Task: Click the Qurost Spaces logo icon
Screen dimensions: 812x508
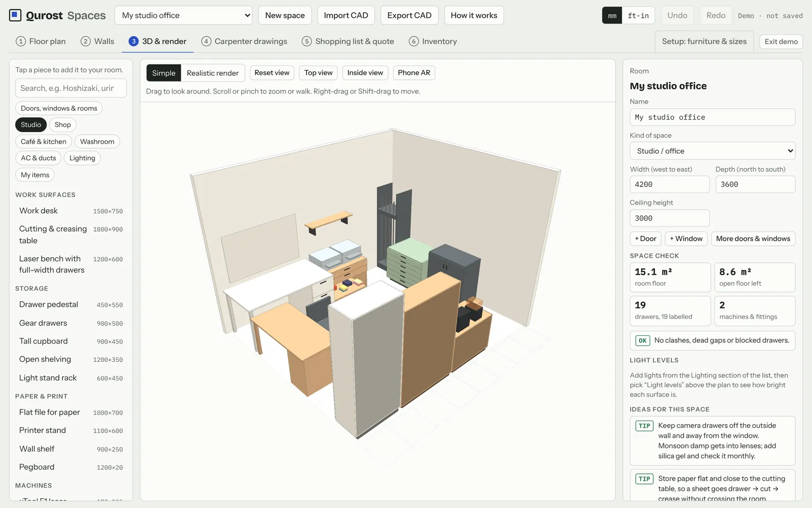Action: tap(15, 15)
